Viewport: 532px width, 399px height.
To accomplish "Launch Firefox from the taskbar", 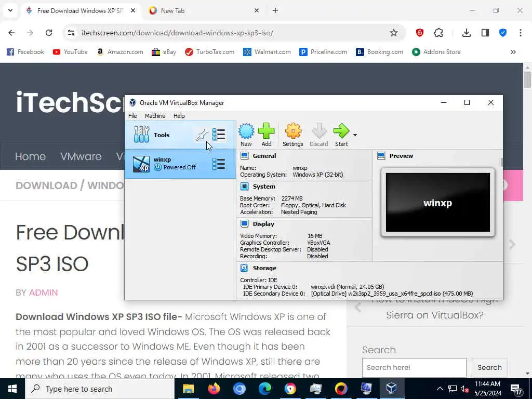I will (x=214, y=389).
